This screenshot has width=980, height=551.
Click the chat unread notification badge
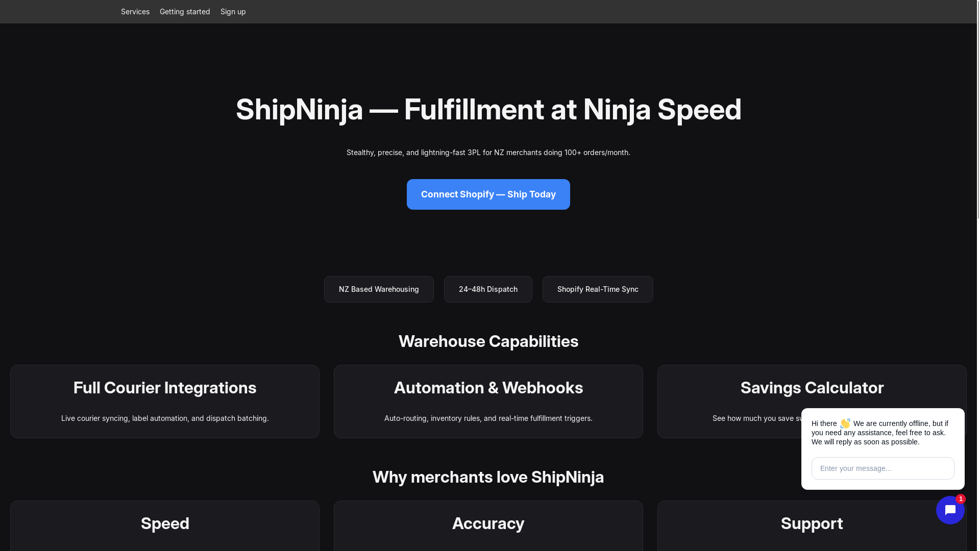tap(961, 499)
